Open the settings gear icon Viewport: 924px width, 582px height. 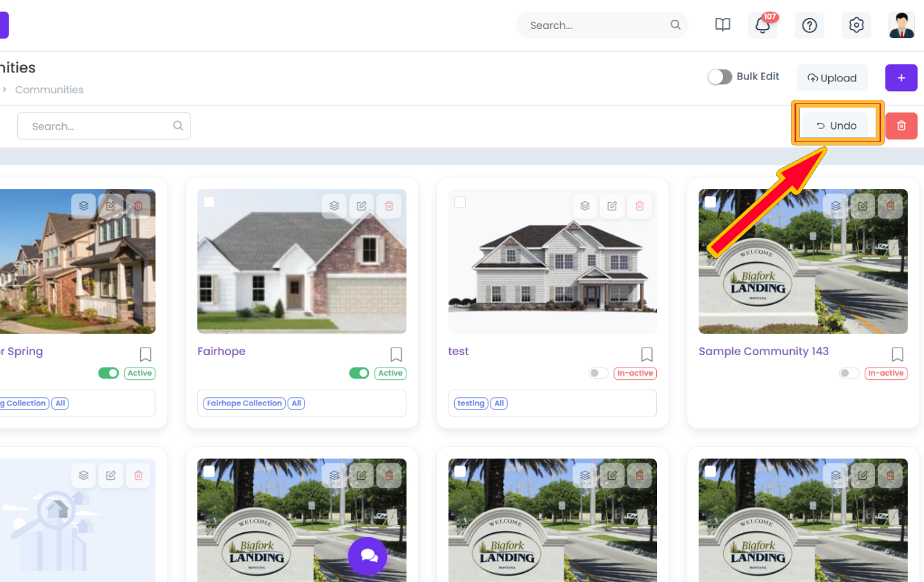856,26
